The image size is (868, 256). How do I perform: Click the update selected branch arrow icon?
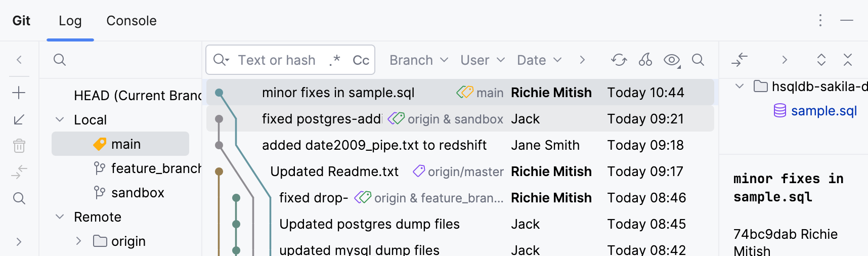point(19,119)
